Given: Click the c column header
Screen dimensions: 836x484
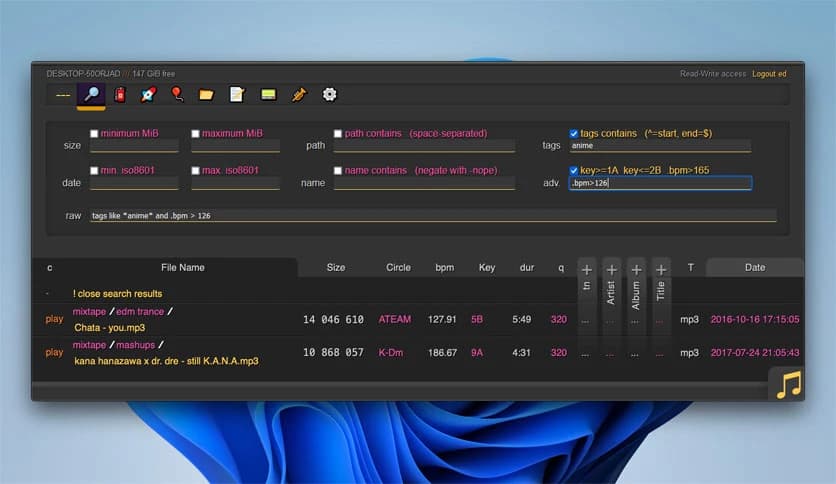Looking at the screenshot, I should 50,268.
